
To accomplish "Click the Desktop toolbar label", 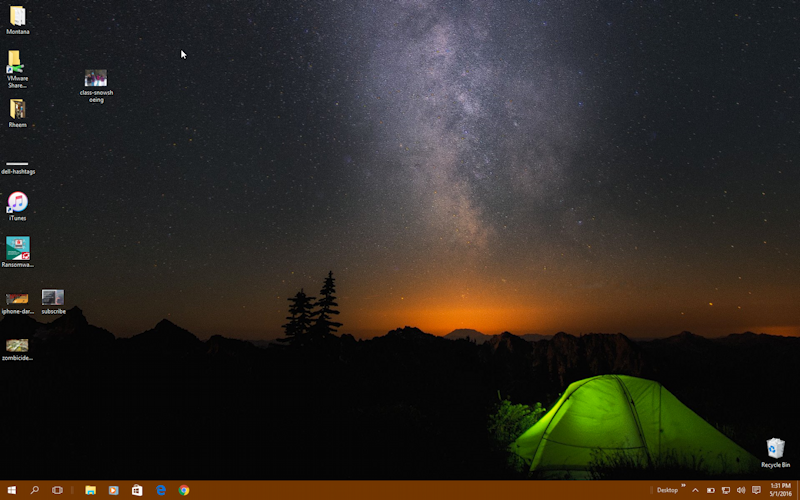I will tap(667, 490).
